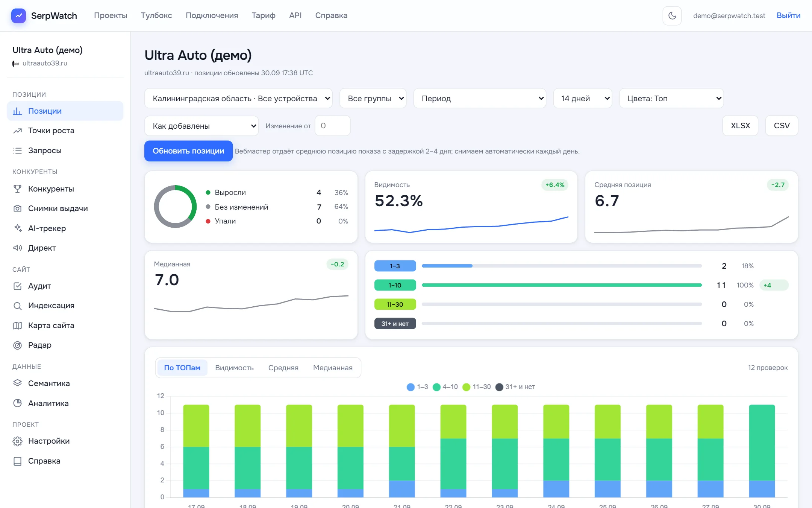
Task: Export data via the CSV button
Action: (x=782, y=126)
